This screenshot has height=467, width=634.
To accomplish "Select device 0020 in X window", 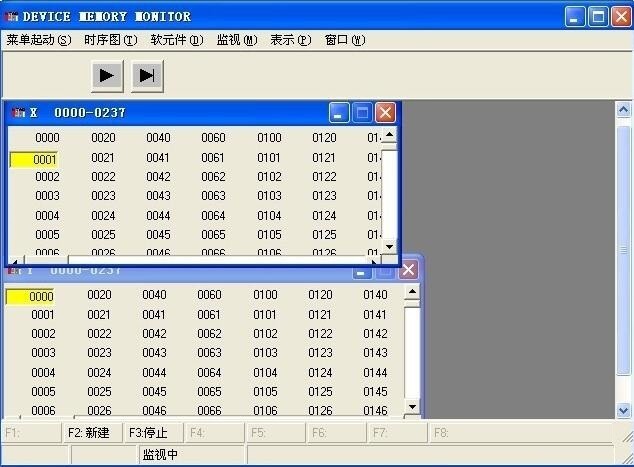I will [x=103, y=137].
